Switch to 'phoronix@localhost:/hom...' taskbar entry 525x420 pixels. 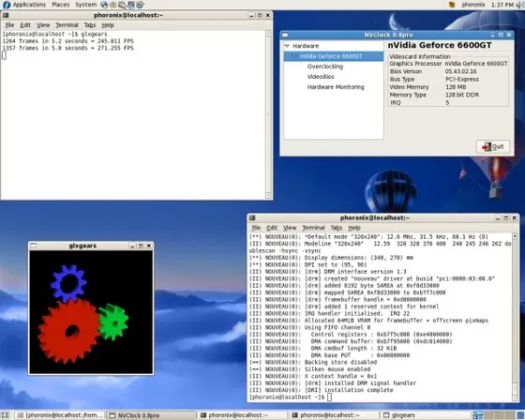point(60,415)
